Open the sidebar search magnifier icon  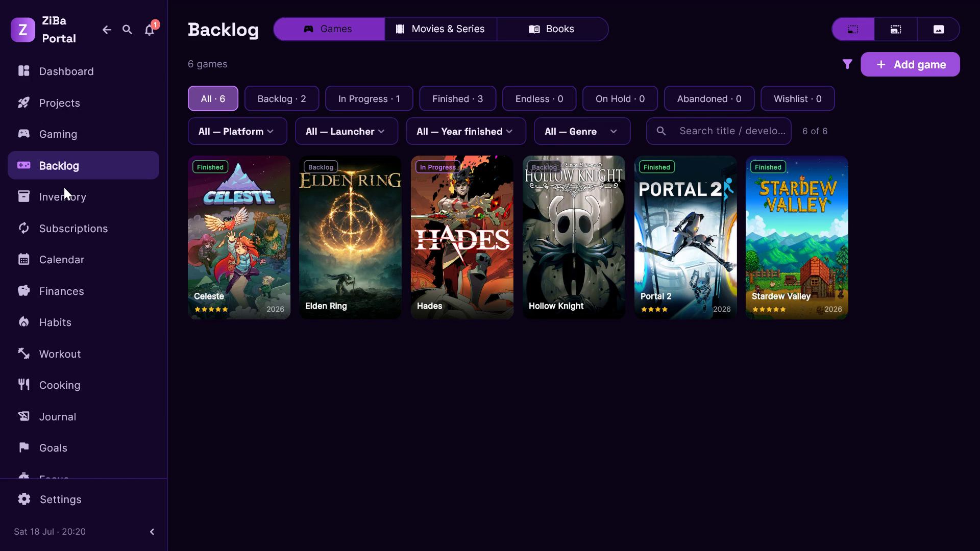(x=128, y=30)
